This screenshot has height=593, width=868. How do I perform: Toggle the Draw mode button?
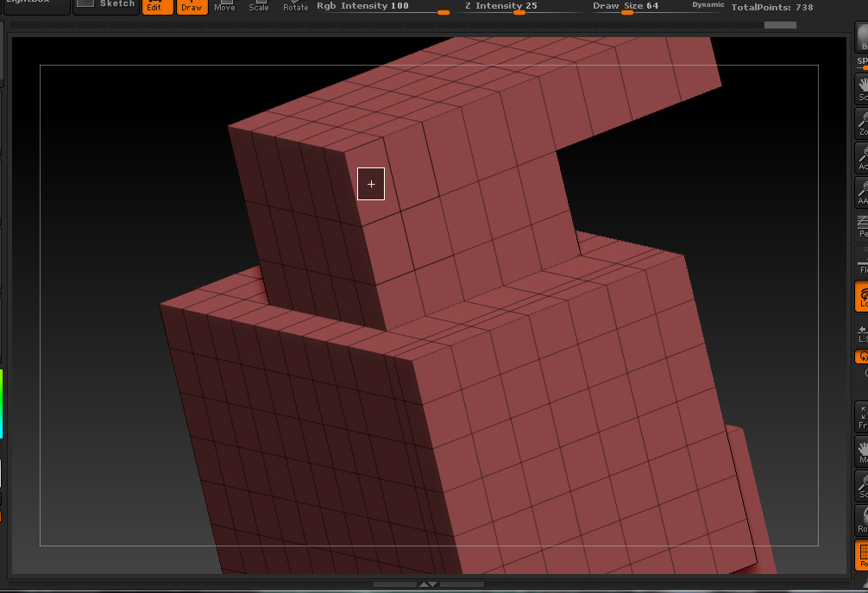coord(192,7)
